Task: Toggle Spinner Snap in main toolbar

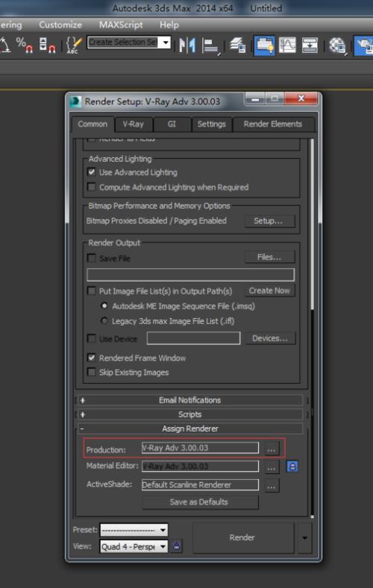Action: (x=47, y=45)
